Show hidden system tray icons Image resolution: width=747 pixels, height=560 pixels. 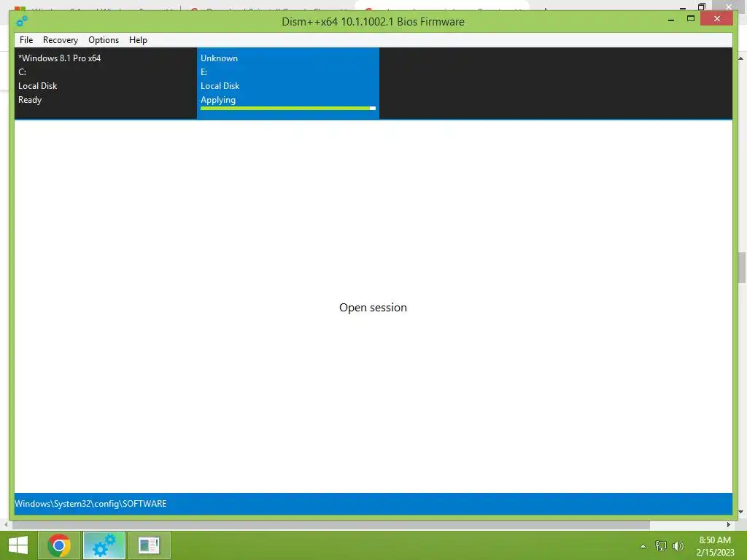[x=643, y=546]
